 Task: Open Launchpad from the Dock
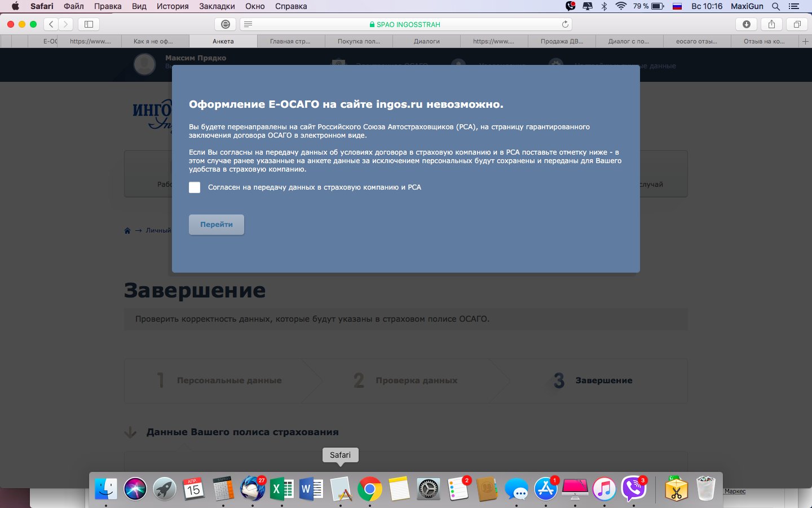[165, 489]
